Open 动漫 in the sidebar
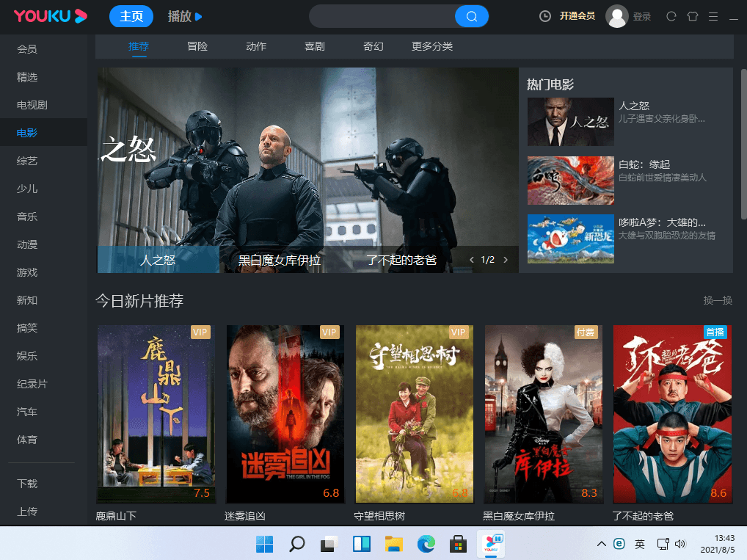Screen dimensions: 747x560 (x=27, y=244)
